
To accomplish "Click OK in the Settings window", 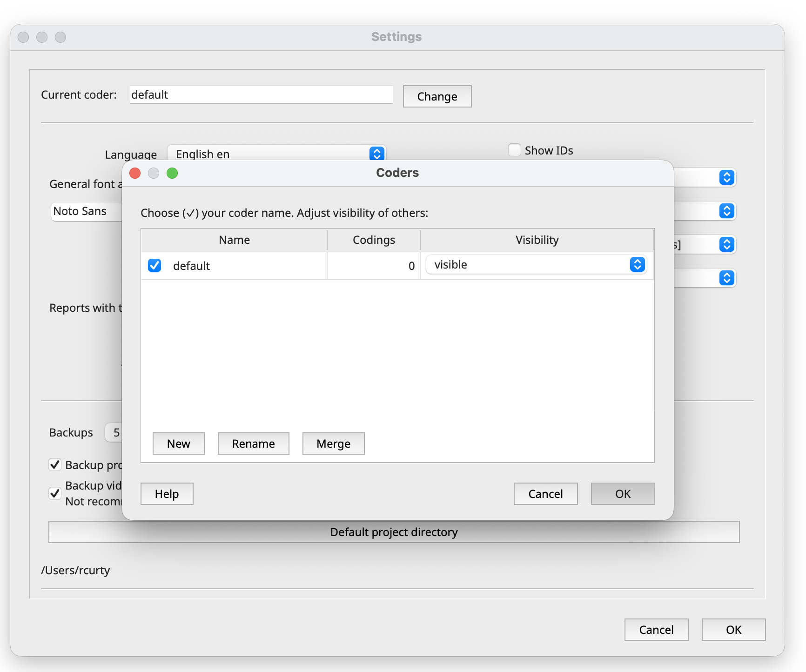I will tap(734, 630).
